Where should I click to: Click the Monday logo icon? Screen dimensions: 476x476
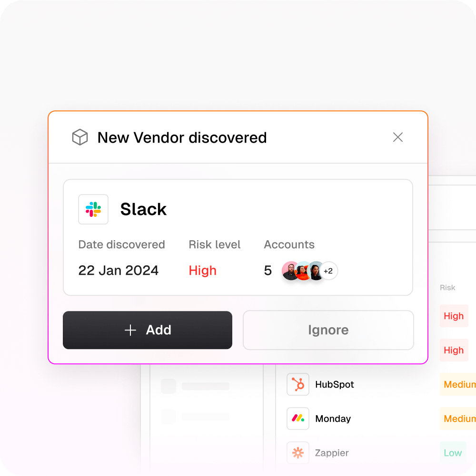click(298, 418)
